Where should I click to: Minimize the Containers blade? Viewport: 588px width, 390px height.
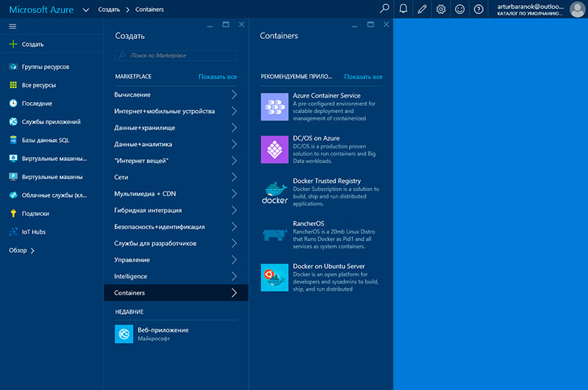[354, 26]
